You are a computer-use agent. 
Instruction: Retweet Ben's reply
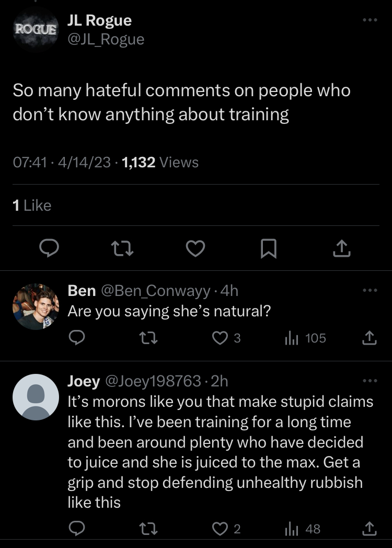(149, 338)
